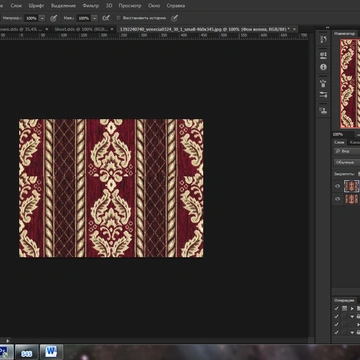The image size is (360, 360).
Task: Click the tablet pressure icon after history checkbox
Action: point(174,18)
